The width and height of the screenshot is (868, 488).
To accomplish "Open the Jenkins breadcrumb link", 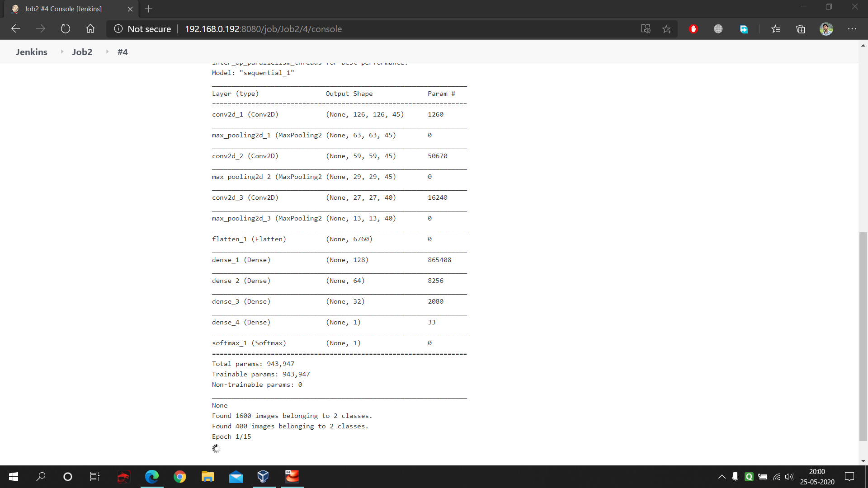I will tap(32, 52).
